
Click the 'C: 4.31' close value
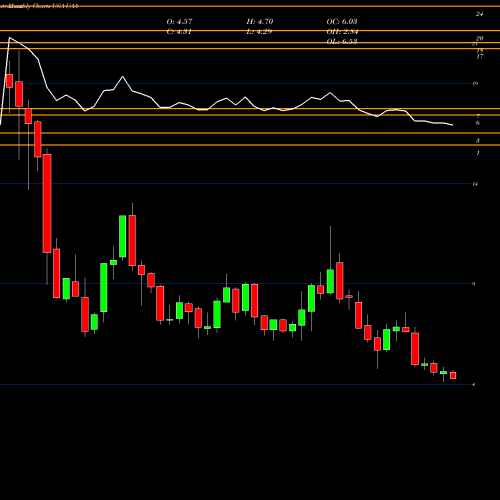tap(179, 32)
